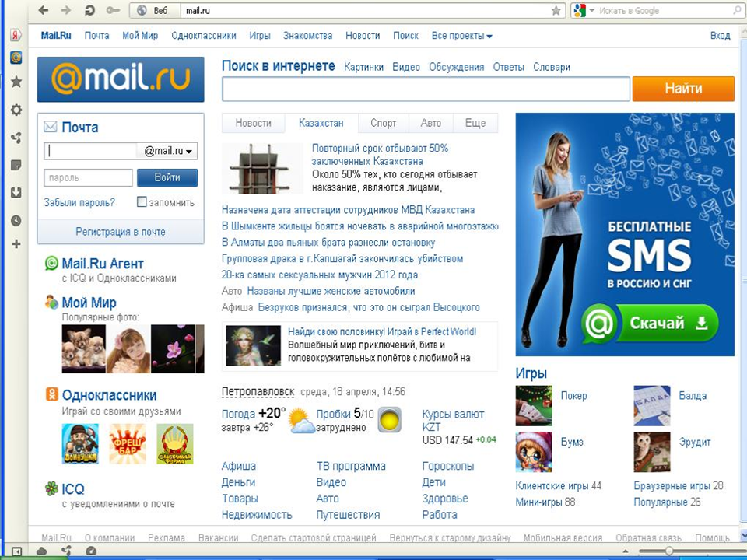Expand the @mail.ru domain dropdown

[x=168, y=151]
